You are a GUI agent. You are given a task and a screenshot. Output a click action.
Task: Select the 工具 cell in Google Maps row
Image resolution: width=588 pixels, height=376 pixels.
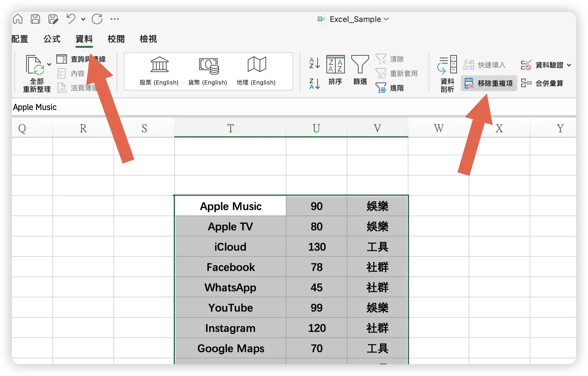pos(377,348)
